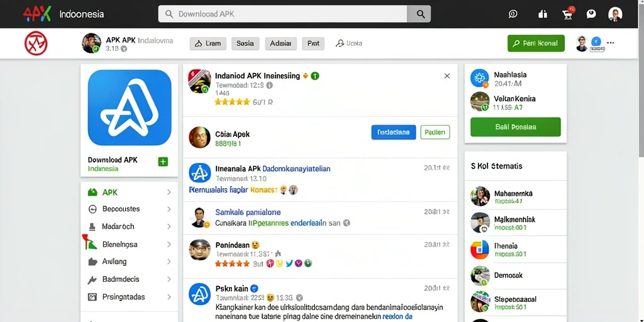
Task: Click the Indaniod APK app thumbnail
Action: [199, 81]
